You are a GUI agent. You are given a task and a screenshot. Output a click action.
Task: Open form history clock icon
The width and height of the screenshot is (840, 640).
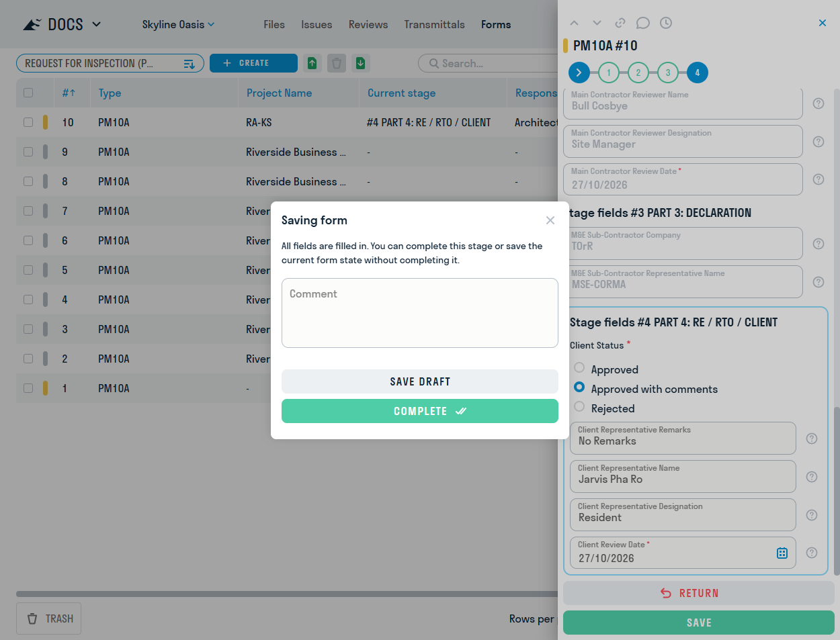666,23
